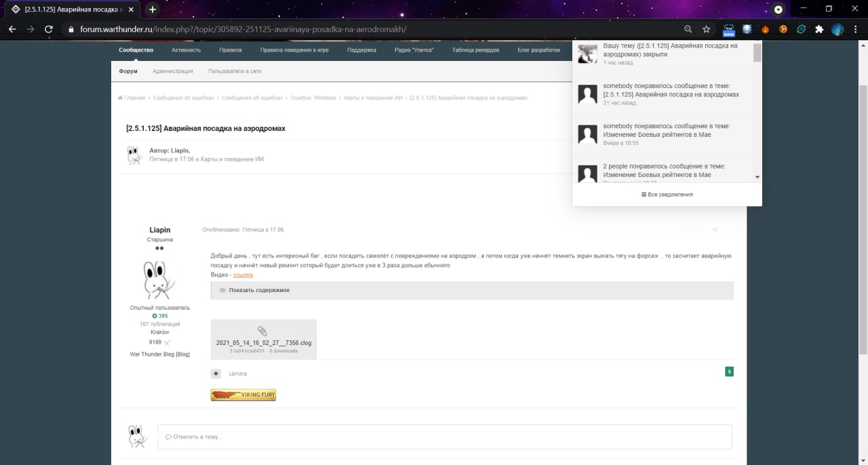Open the extension with the blue 'new' badge
Viewport: 868px width, 465px height.
click(729, 30)
